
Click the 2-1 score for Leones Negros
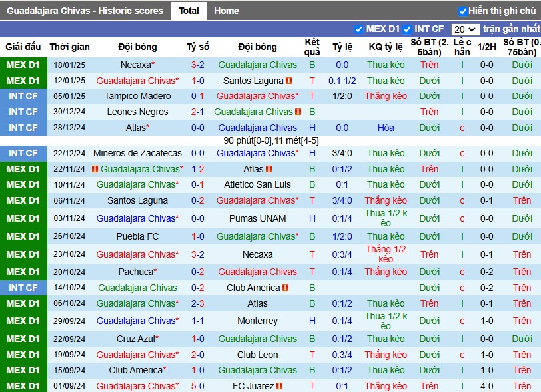tap(198, 112)
